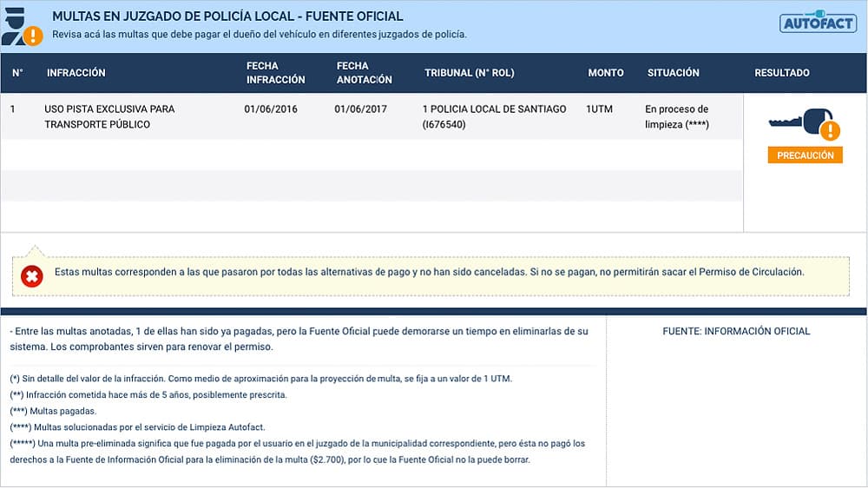Click the RESULTADO column header
868x489 pixels.
[x=782, y=73]
